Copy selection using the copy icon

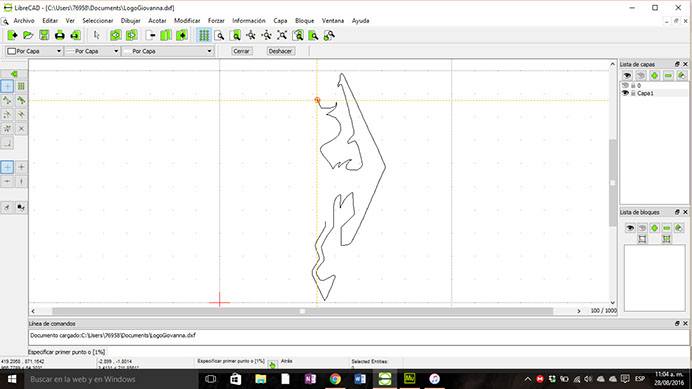(166, 35)
